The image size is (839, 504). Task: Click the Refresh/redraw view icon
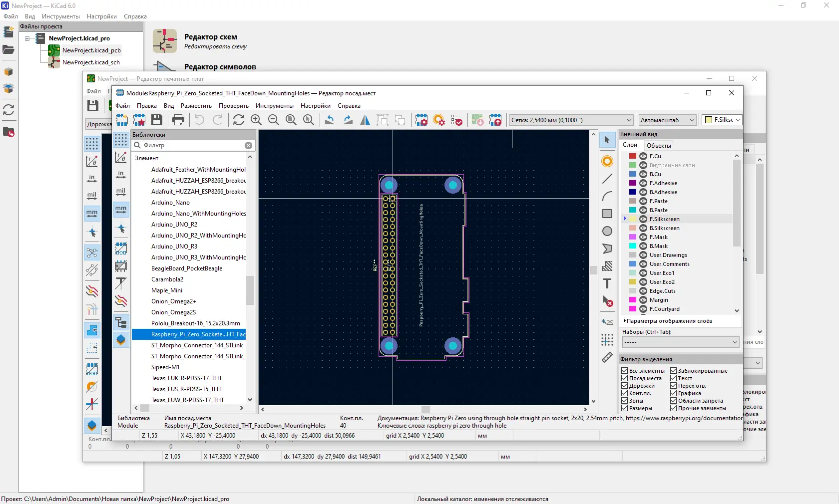239,120
